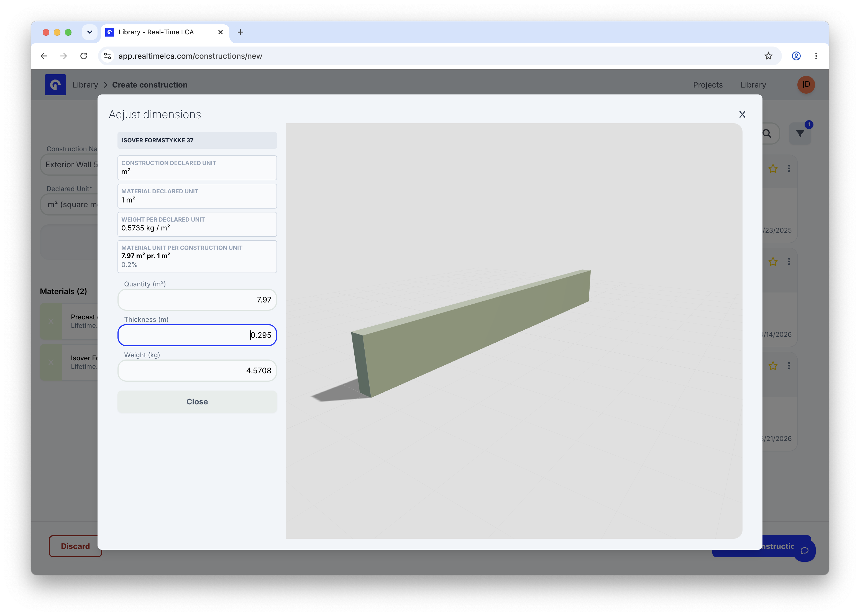This screenshot has height=616, width=860.
Task: Go to Projects in top navigation
Action: click(708, 85)
